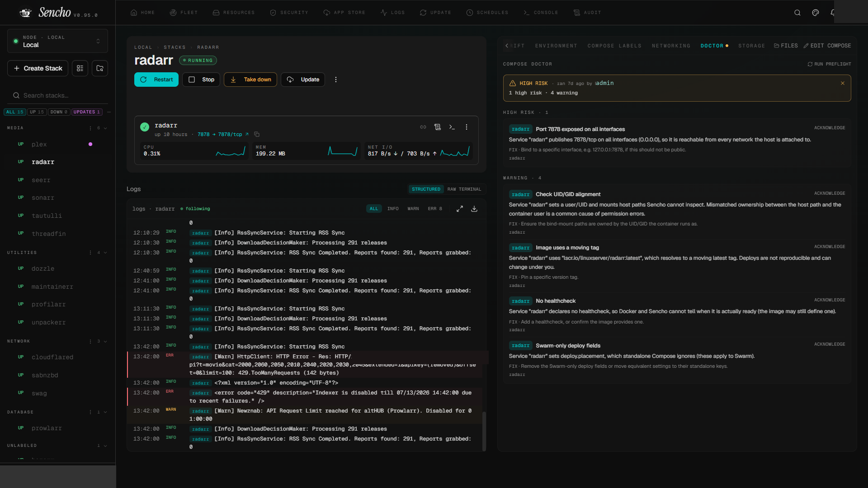The image size is (868, 488).
Task: Open the stack actions kebab menu beside Update
Action: pyautogui.click(x=335, y=80)
